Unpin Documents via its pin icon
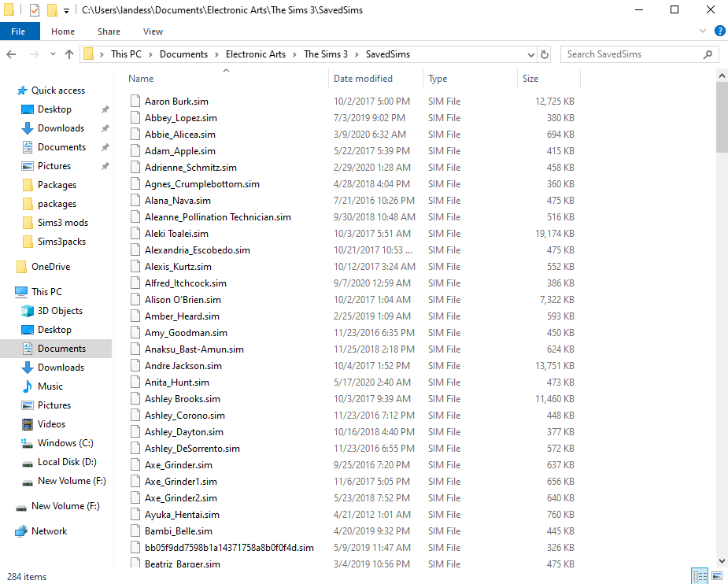The width and height of the screenshot is (728, 584). tap(105, 147)
